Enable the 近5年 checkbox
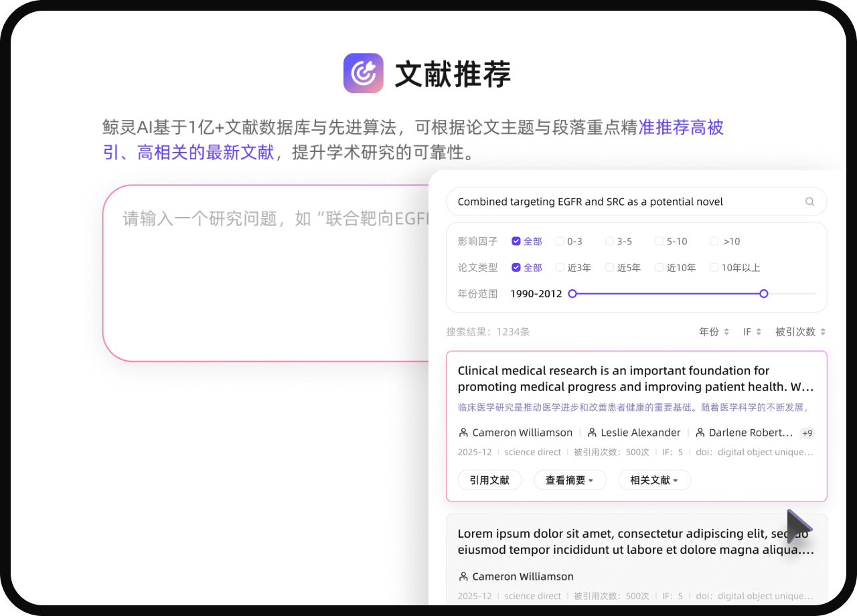This screenshot has width=857, height=616. click(x=610, y=268)
